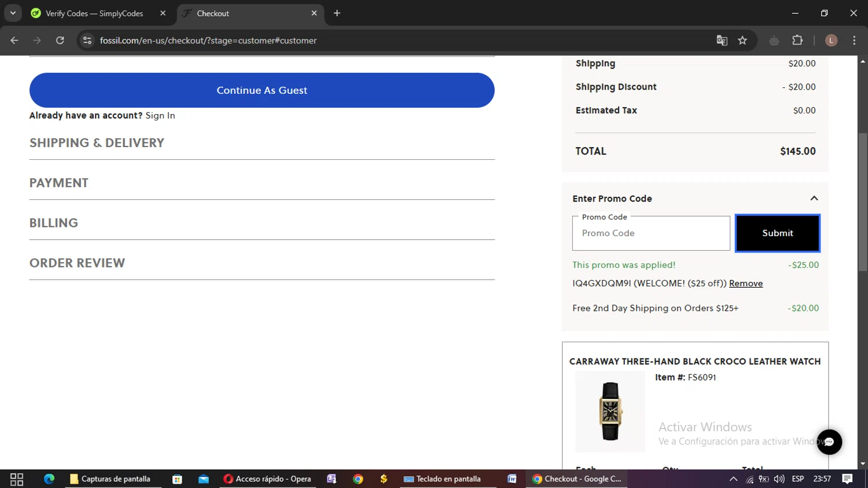
Task: Open the dollar sign taskbar app
Action: click(x=384, y=479)
